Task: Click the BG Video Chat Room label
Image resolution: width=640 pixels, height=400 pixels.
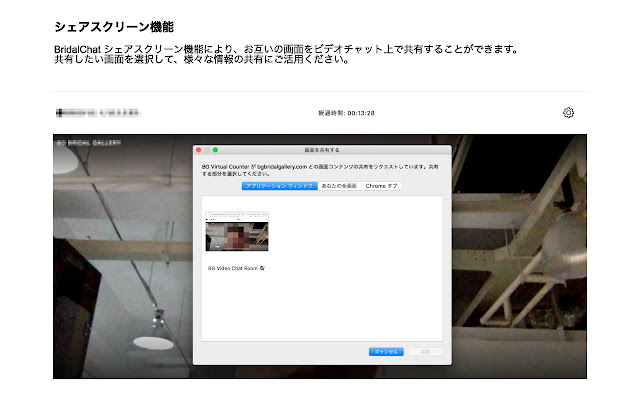Action: click(236, 268)
